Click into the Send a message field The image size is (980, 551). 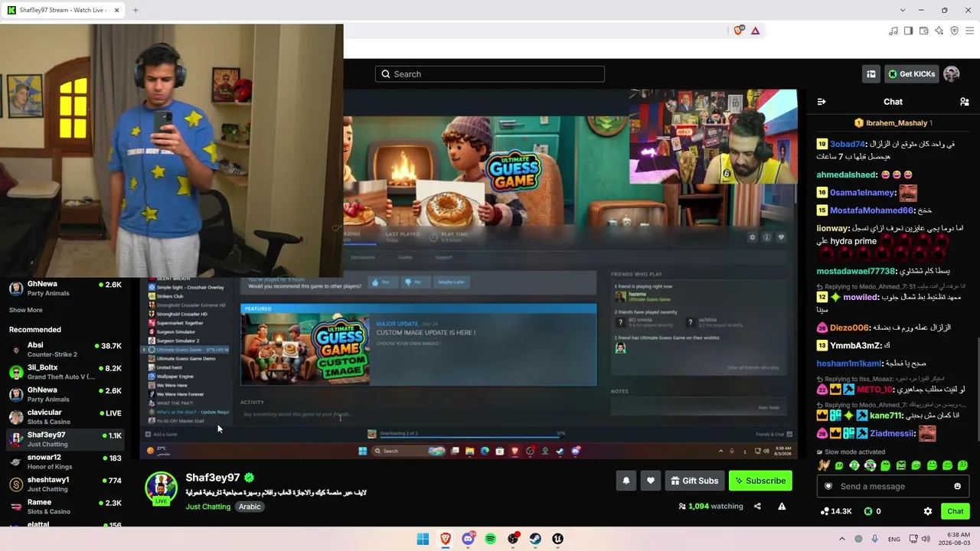(893, 487)
